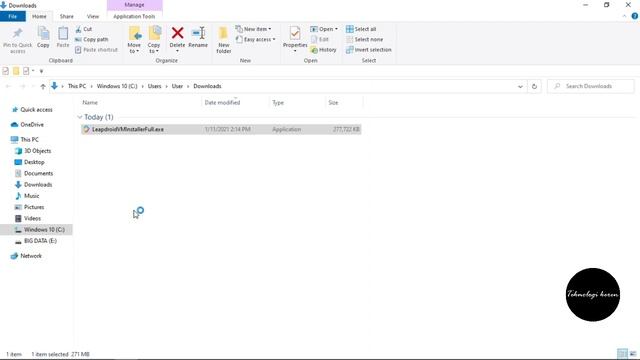Viewport: 640px width, 360px height.
Task: Click Select all
Action: coord(361,29)
